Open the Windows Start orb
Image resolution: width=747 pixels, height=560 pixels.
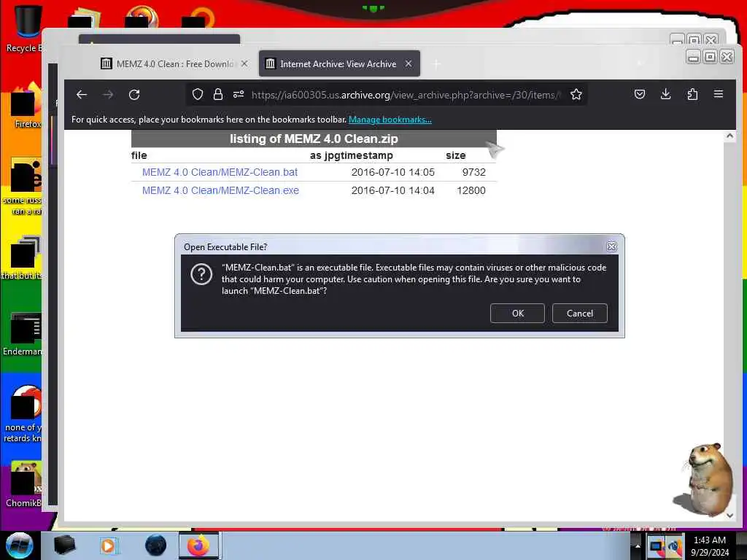click(20, 545)
